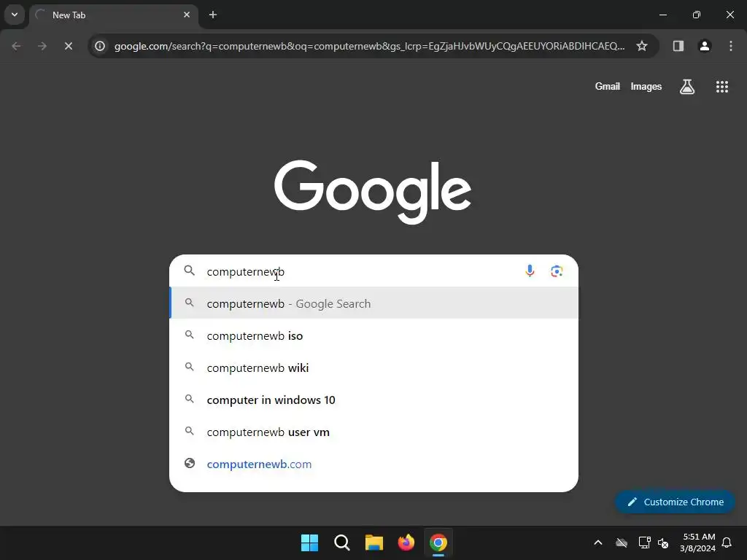The height and width of the screenshot is (560, 747).
Task: Select 'computernewb user vm' suggestion
Action: (x=374, y=432)
